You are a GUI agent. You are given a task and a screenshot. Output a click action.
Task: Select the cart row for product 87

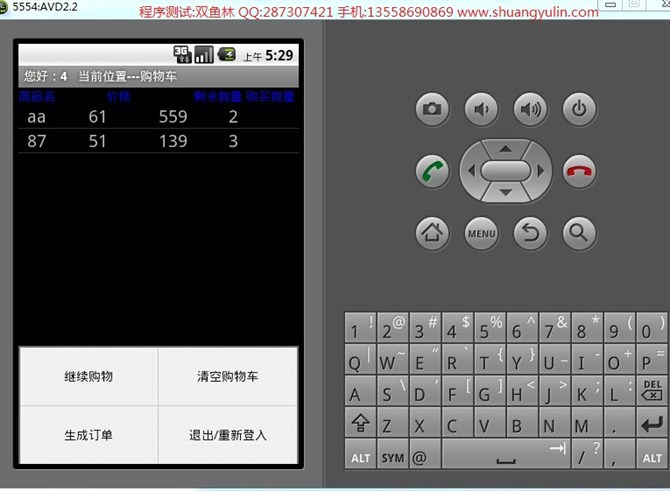[159, 141]
